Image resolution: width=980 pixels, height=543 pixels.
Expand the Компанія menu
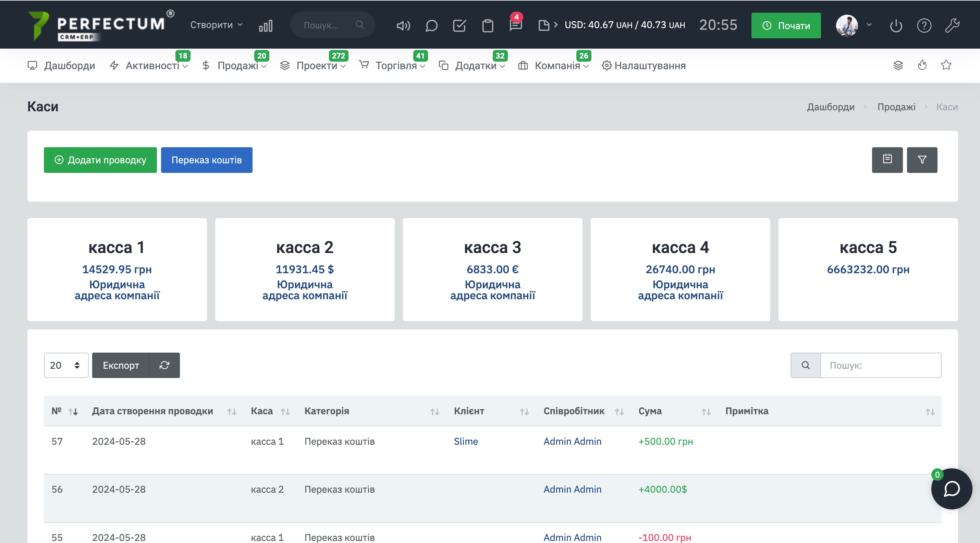point(553,65)
